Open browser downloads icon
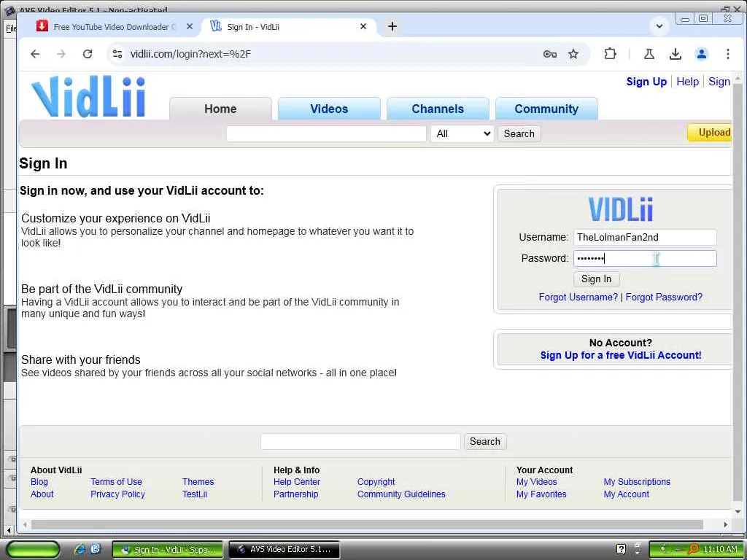Screen dimensions: 747x560 [x=675, y=54]
